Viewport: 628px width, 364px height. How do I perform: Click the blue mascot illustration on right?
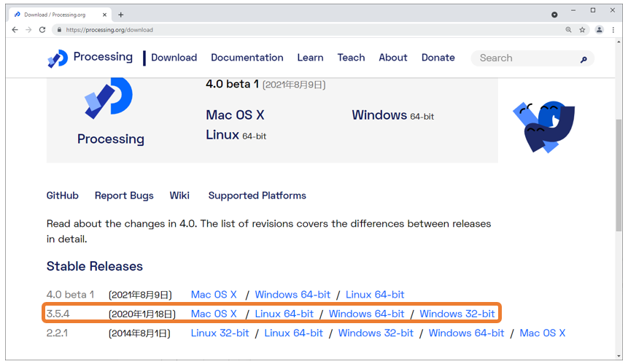[x=544, y=126]
